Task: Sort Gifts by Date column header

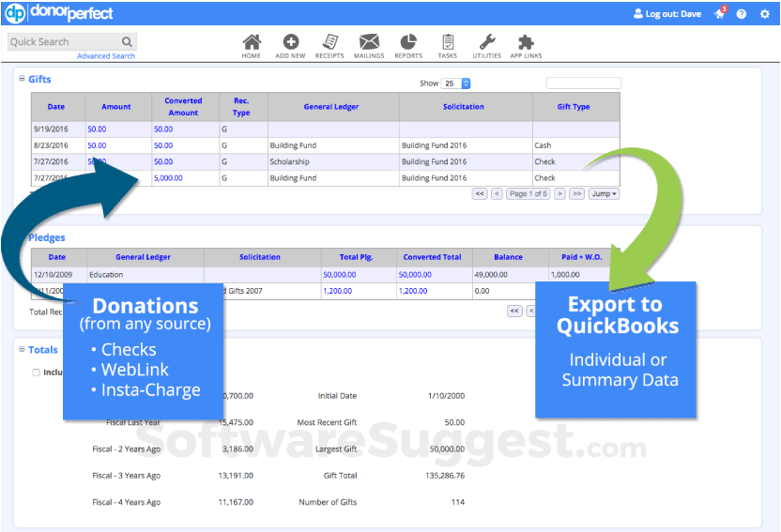Action: tap(56, 107)
